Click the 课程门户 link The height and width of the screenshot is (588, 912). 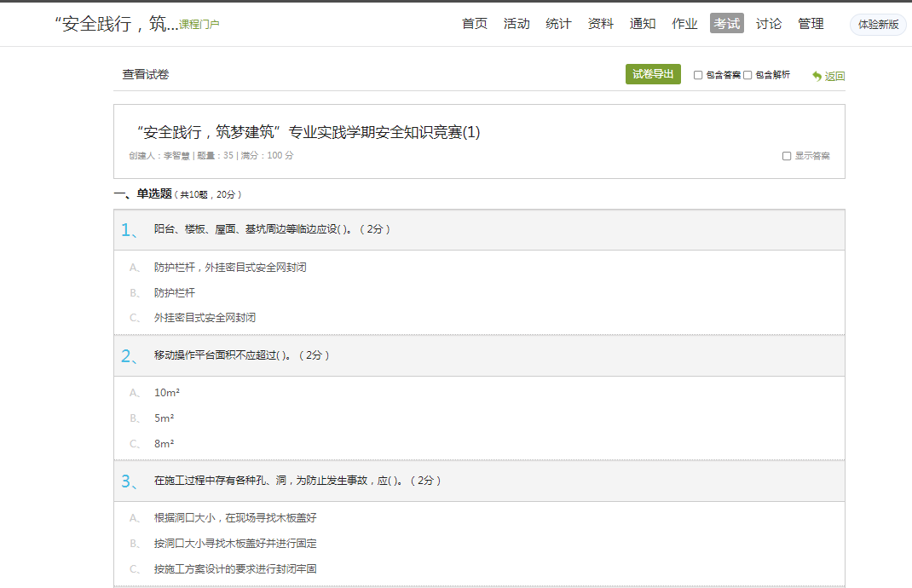click(x=199, y=25)
